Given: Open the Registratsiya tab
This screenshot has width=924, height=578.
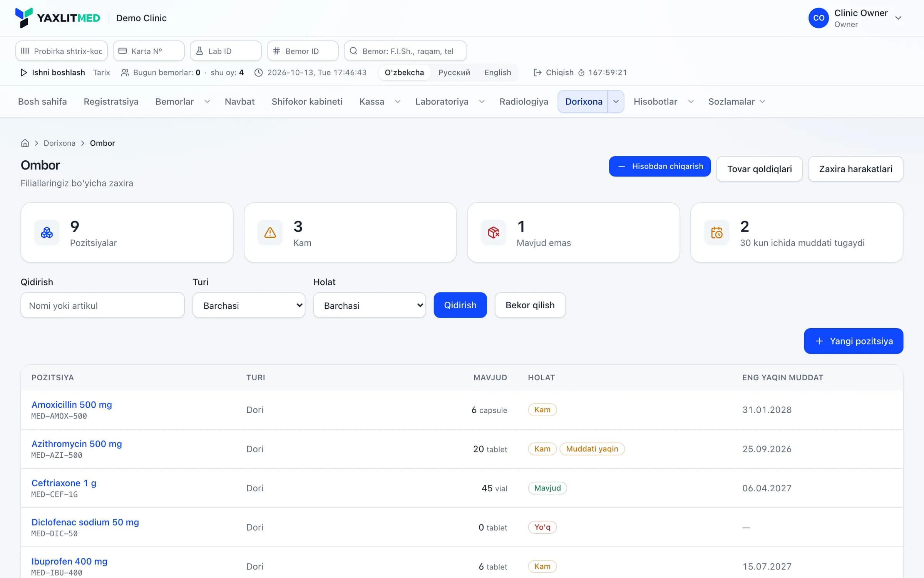Looking at the screenshot, I should pos(111,101).
